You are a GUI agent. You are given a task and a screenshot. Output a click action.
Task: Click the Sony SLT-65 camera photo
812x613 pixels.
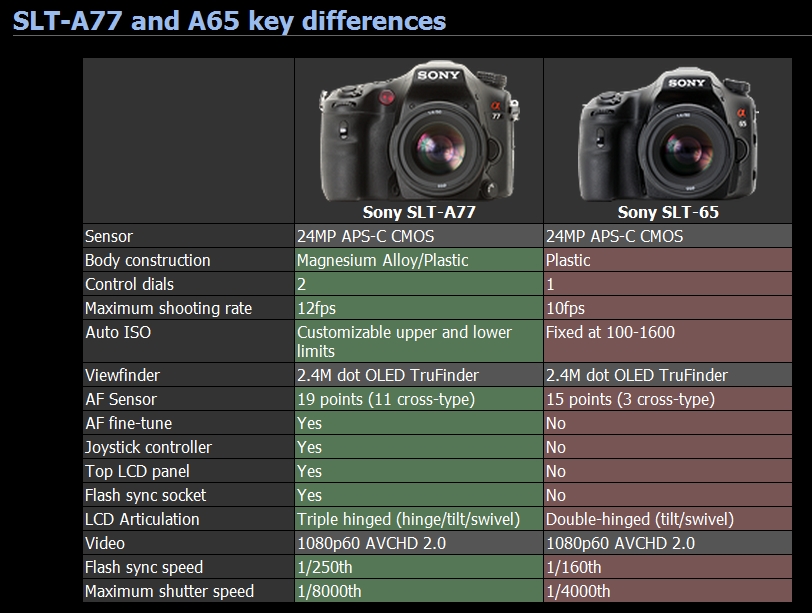point(668,136)
